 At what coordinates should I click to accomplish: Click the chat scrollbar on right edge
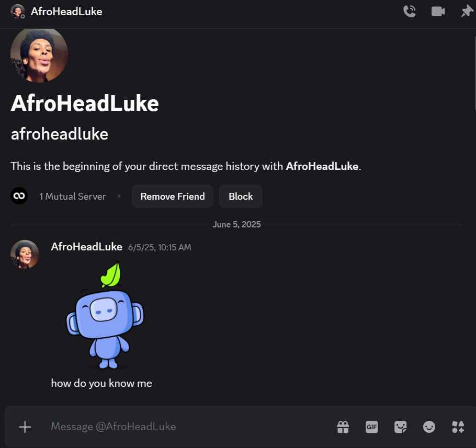coord(474,69)
